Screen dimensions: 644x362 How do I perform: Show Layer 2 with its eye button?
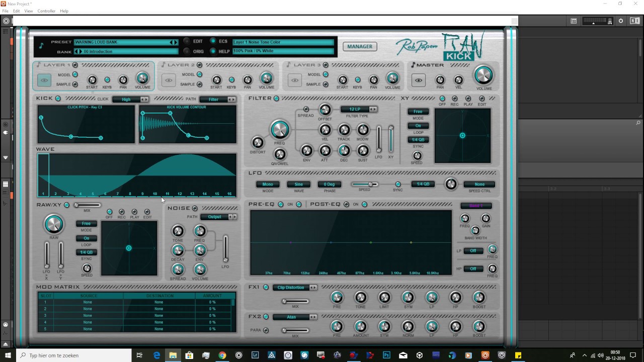tap(169, 80)
